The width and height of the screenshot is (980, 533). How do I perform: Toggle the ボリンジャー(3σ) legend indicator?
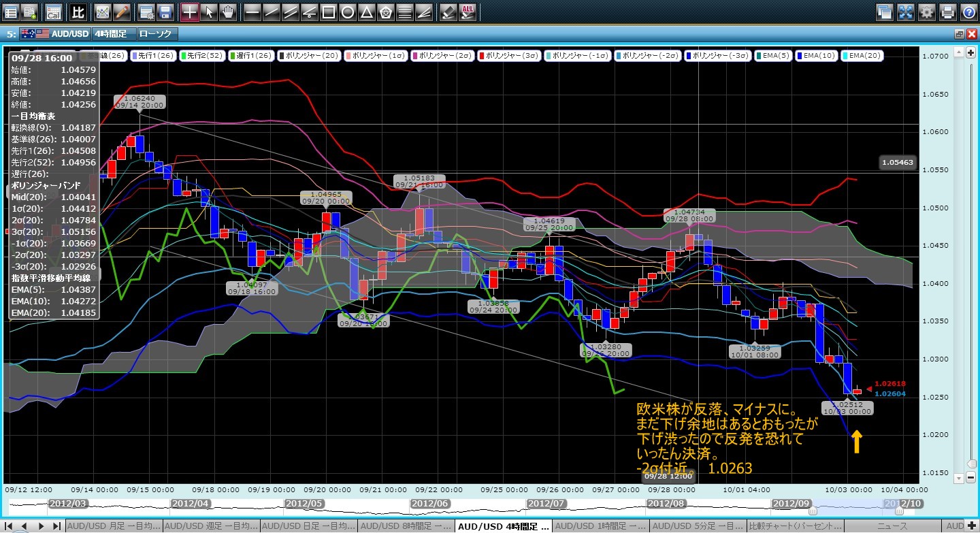(x=510, y=55)
